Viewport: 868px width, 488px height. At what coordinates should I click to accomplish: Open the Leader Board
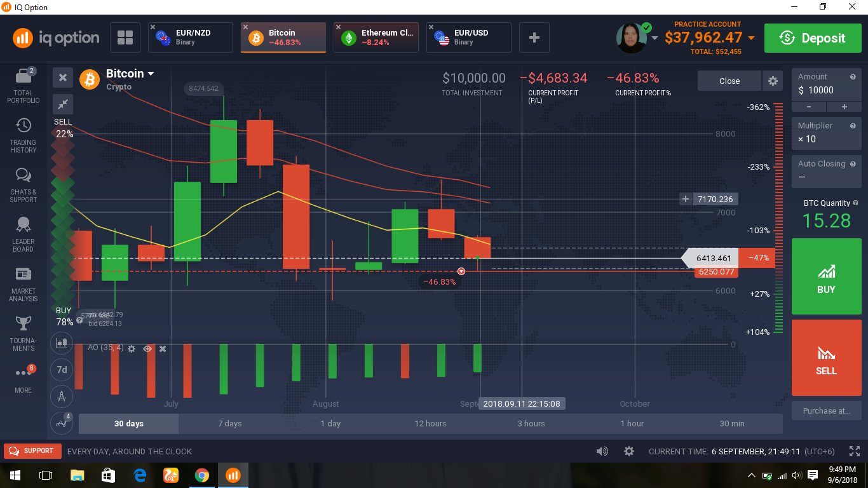coord(24,234)
